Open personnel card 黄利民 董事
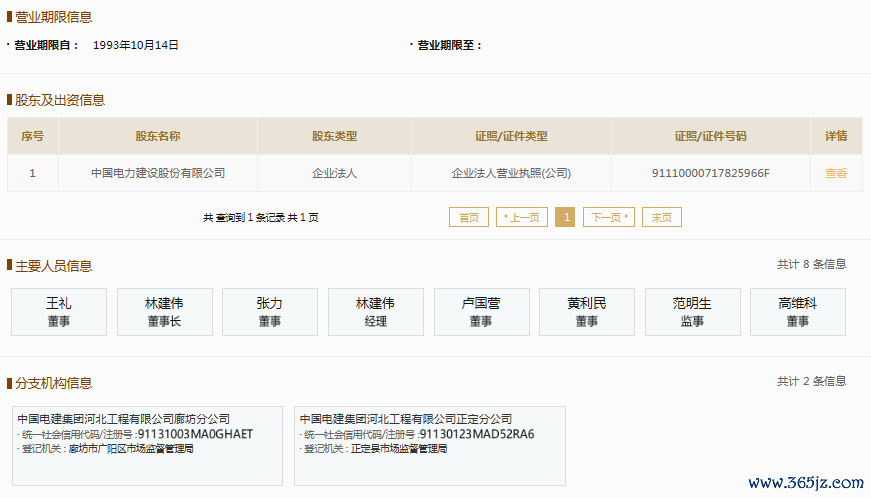 [587, 312]
